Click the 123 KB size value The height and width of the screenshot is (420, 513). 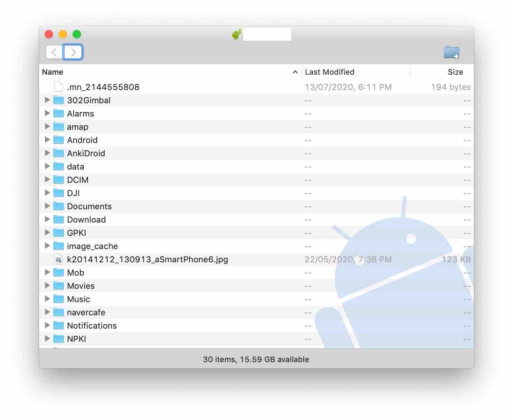pyautogui.click(x=456, y=259)
